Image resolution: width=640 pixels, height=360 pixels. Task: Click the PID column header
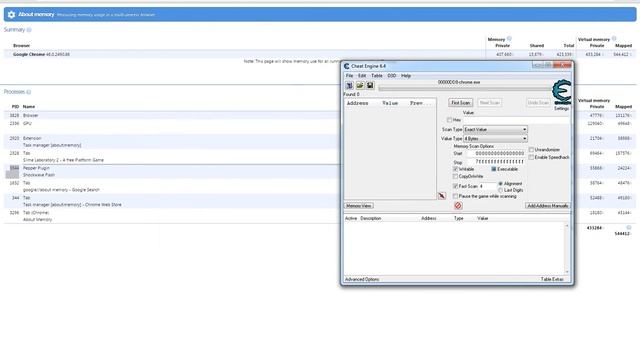click(x=15, y=107)
